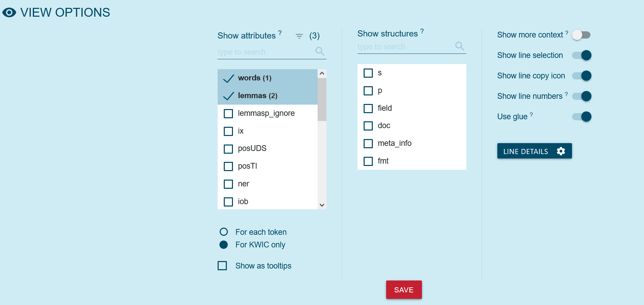Click the search magnifier in Show attributes
644x305 pixels.
(x=320, y=51)
